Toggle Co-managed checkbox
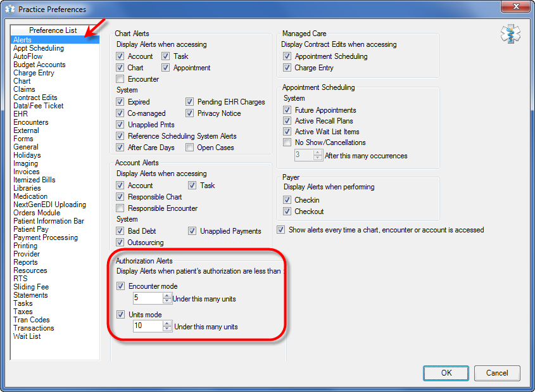535x392 pixels. (x=120, y=113)
